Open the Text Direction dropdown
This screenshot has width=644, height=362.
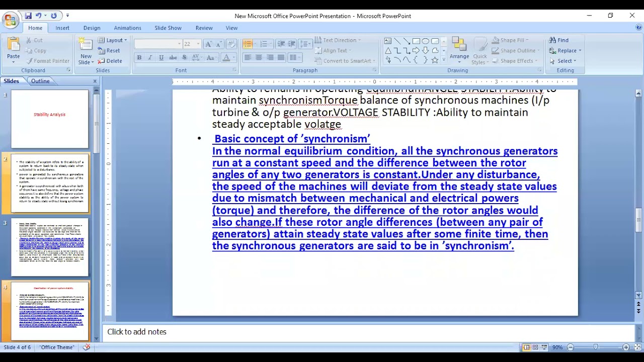pos(338,40)
